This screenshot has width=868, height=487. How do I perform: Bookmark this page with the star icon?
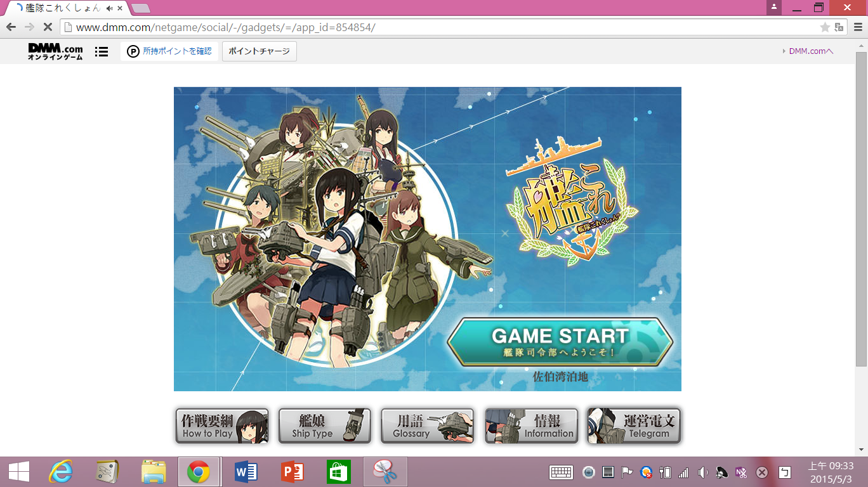tap(825, 27)
